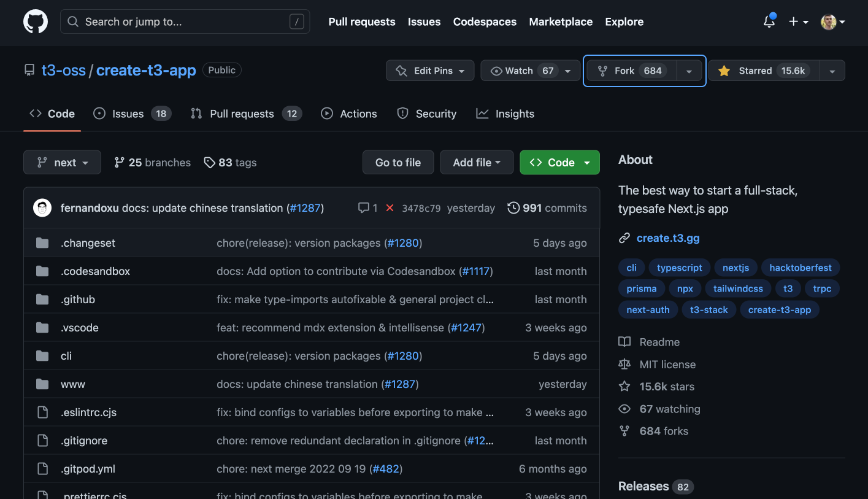Viewport: 868px width, 499px height.
Task: Open the 83 tags link
Action: 231,163
